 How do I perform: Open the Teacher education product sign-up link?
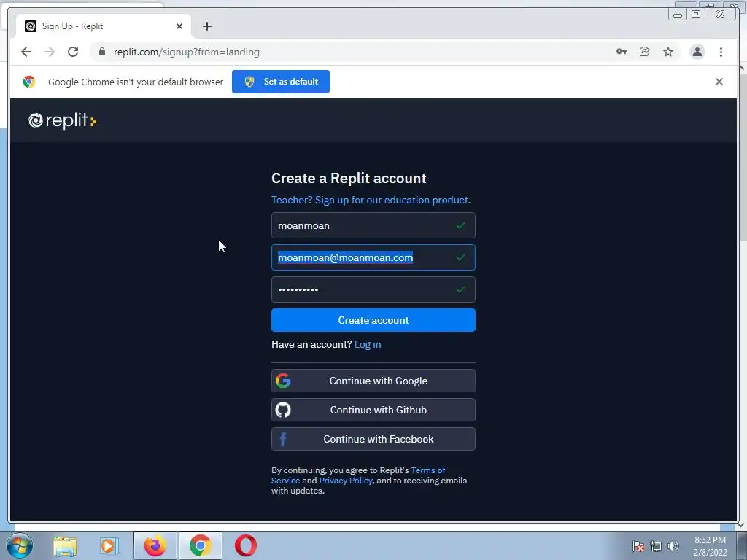[371, 200]
